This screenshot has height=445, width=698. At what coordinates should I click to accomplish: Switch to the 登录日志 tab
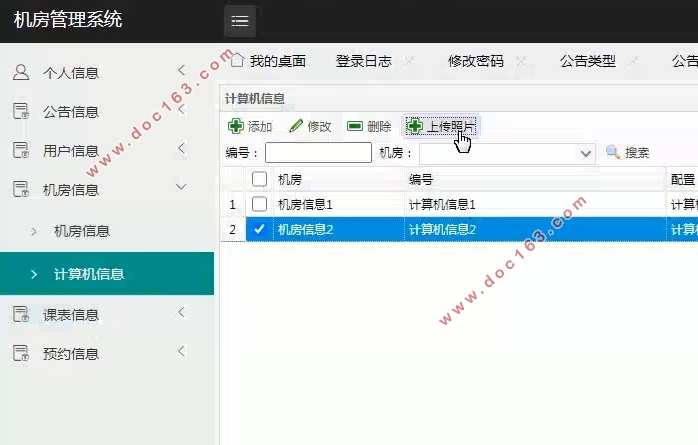(364, 61)
